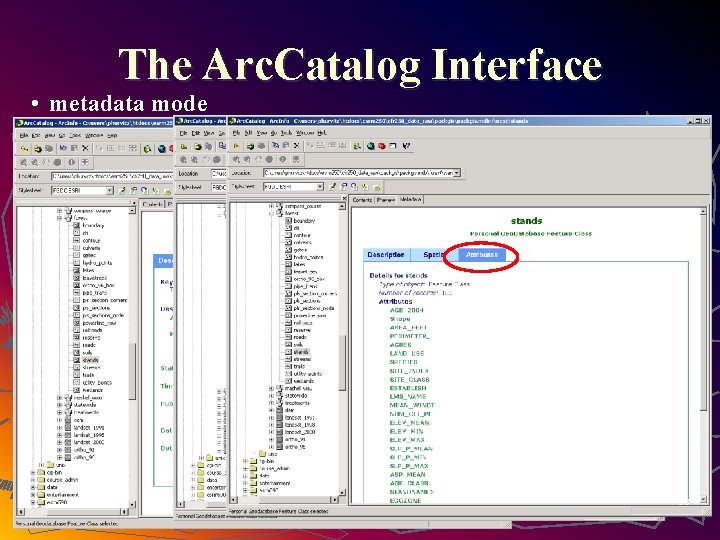Open the Description metadata tab

[386, 255]
